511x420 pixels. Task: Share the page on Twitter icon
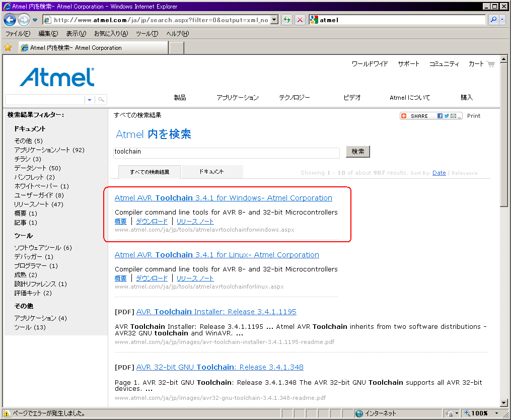(x=447, y=116)
